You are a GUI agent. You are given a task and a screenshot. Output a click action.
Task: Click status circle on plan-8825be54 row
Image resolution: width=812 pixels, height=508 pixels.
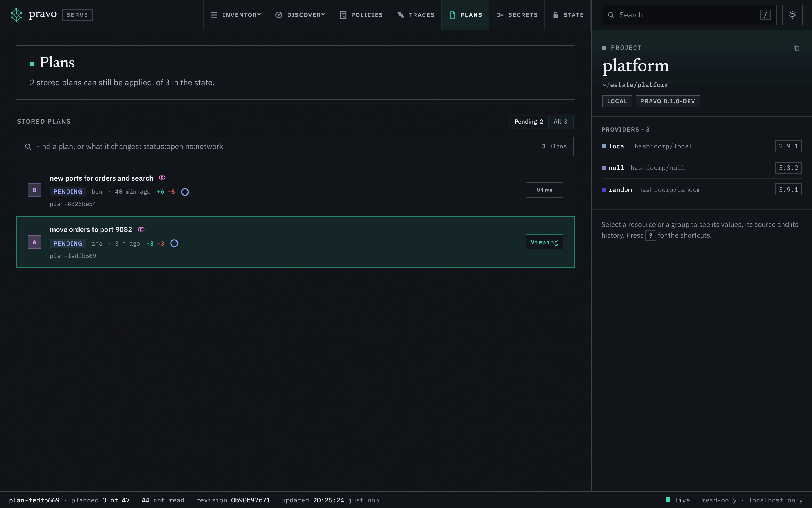(185, 192)
